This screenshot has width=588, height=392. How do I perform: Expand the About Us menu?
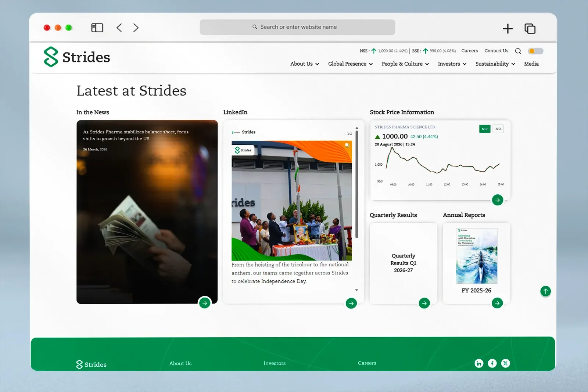305,64
